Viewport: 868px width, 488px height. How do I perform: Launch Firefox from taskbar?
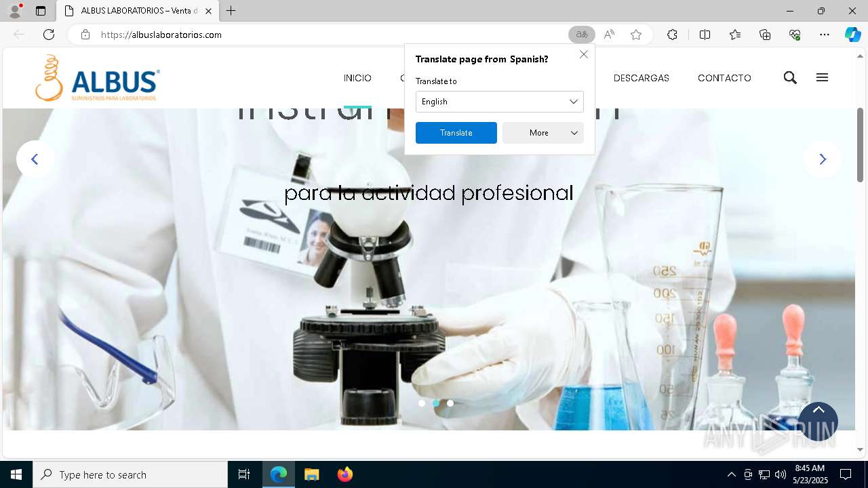tap(345, 474)
